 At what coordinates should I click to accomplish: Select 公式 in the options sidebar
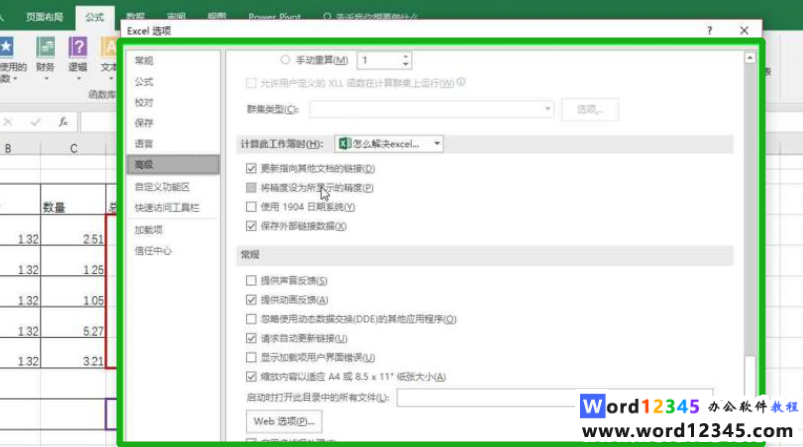click(x=144, y=82)
